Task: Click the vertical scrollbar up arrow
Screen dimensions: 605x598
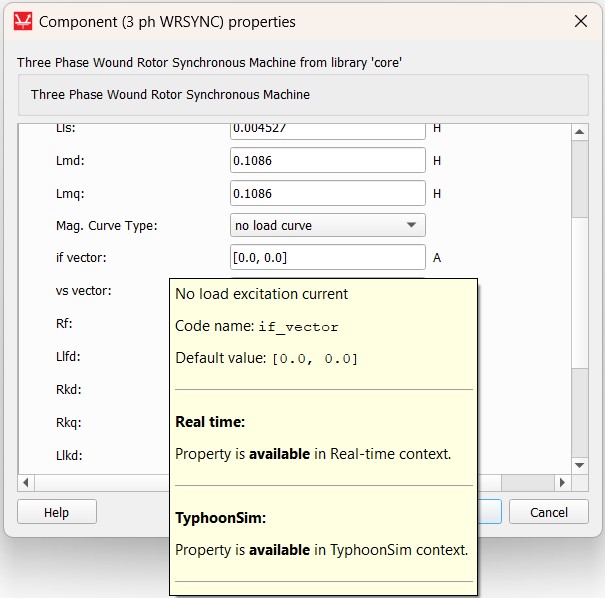Action: click(x=579, y=133)
